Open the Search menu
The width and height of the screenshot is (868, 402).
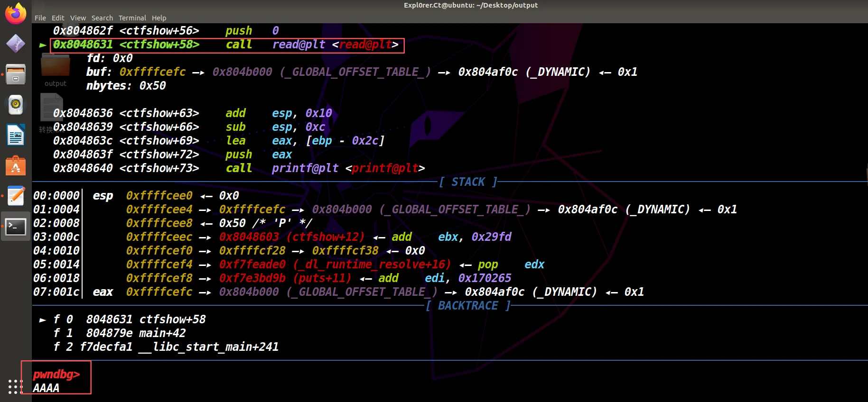[x=102, y=18]
